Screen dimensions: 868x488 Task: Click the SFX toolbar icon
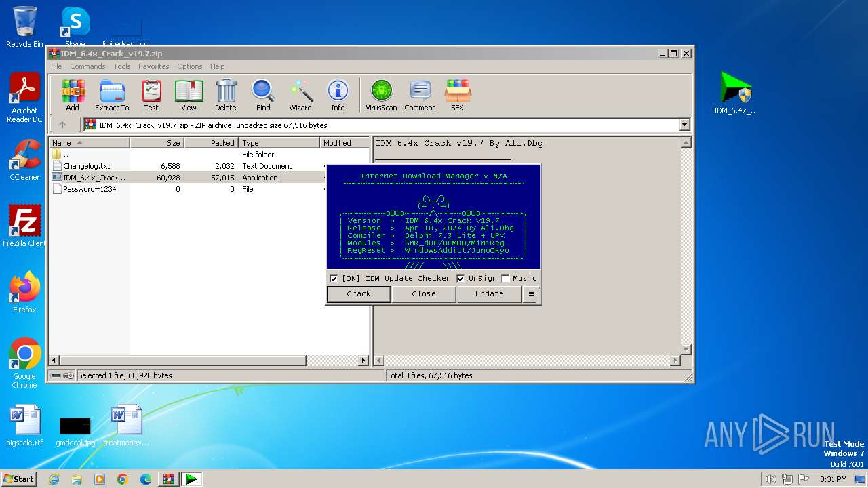point(458,96)
